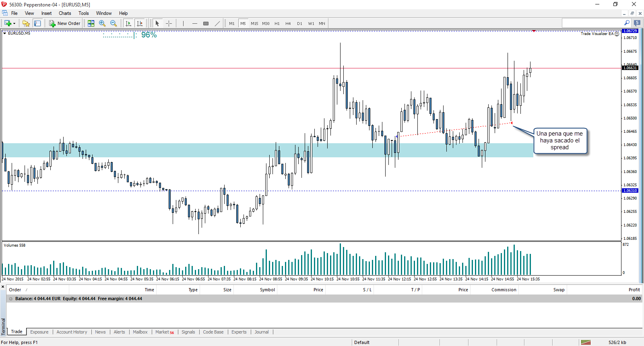Toggle the Chart Shift button
This screenshot has height=346, width=644.
(140, 23)
